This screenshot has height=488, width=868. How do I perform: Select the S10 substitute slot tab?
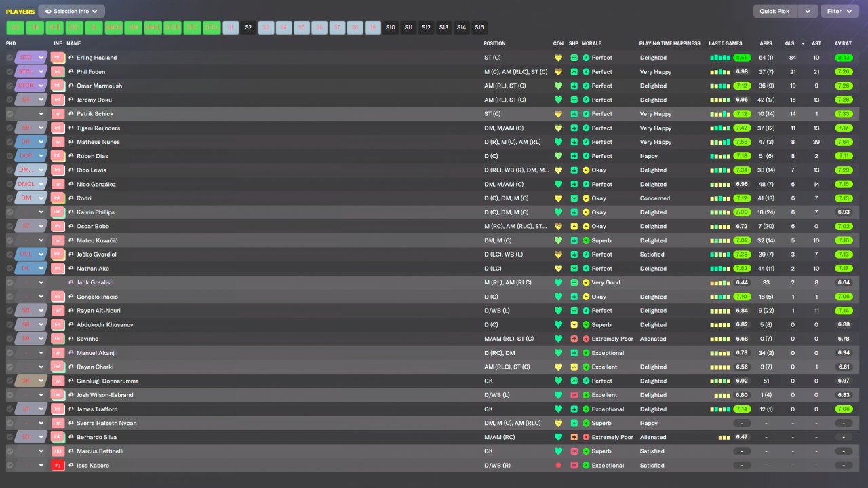(x=390, y=28)
